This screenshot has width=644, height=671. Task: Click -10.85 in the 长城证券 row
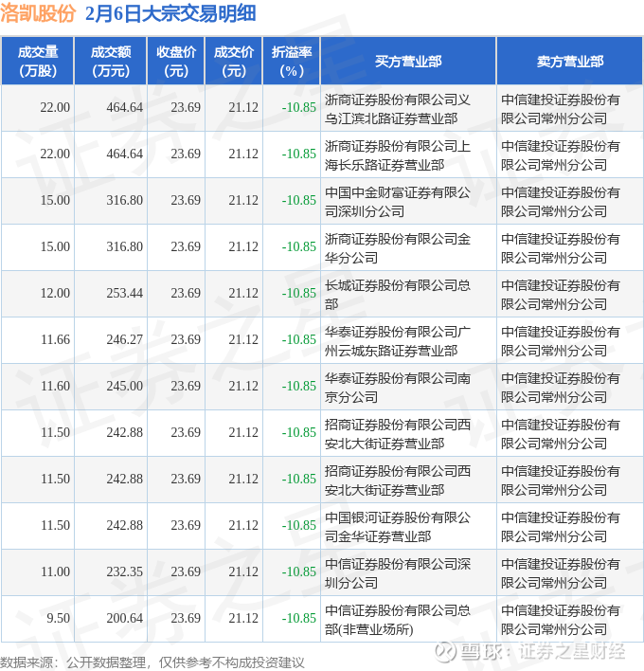click(299, 293)
